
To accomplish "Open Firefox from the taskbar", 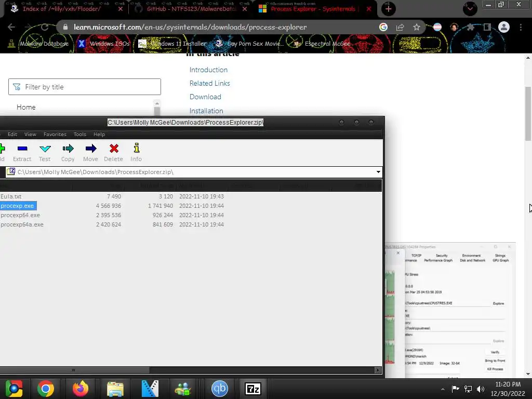I will coord(81,389).
